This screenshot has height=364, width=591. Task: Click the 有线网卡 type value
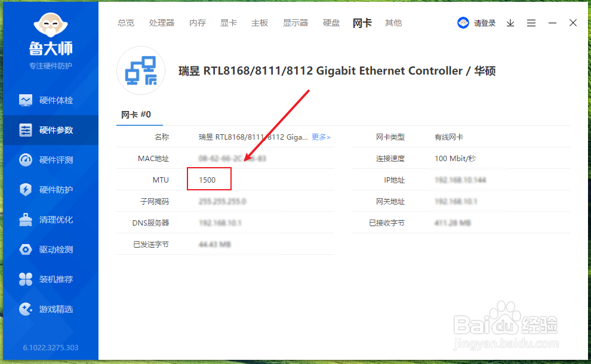448,137
